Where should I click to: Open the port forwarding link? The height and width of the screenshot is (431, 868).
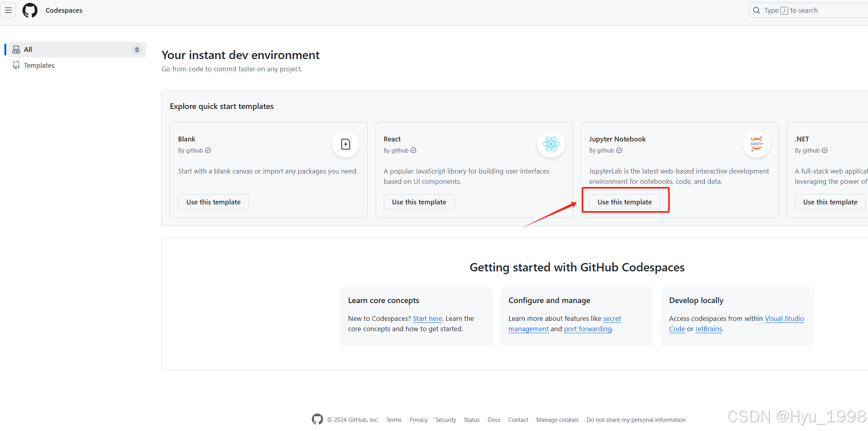588,329
